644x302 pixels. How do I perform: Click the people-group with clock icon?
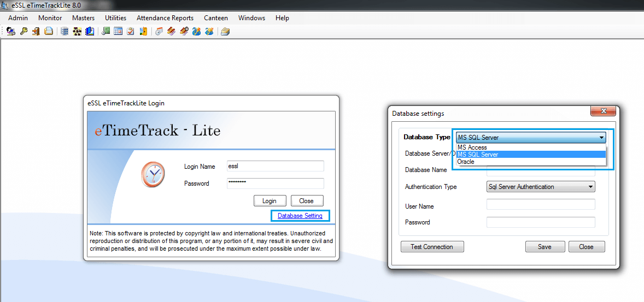point(184,31)
